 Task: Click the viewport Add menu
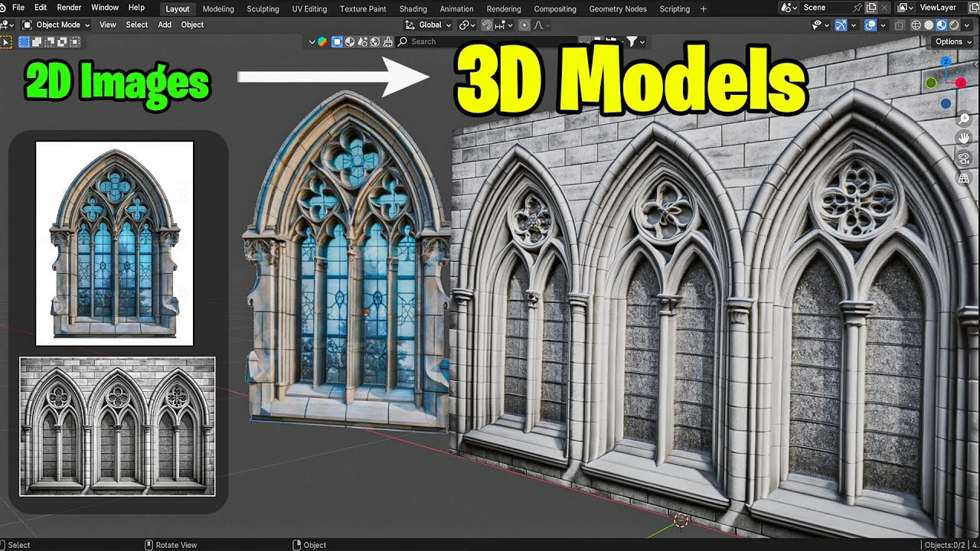pyautogui.click(x=165, y=24)
